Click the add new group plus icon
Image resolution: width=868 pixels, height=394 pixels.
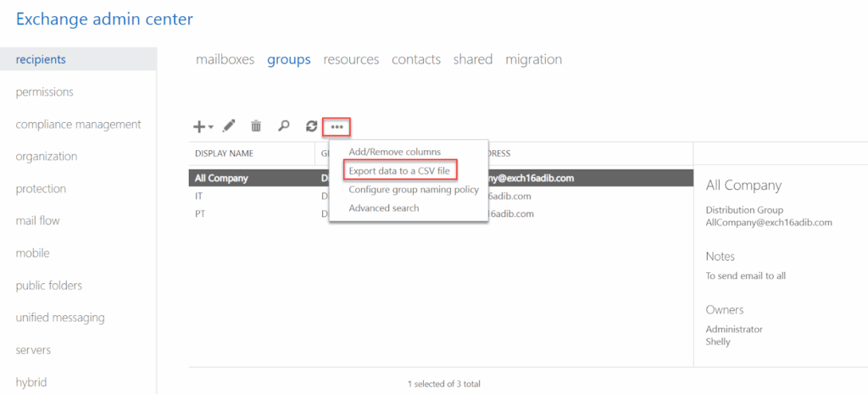pos(199,126)
